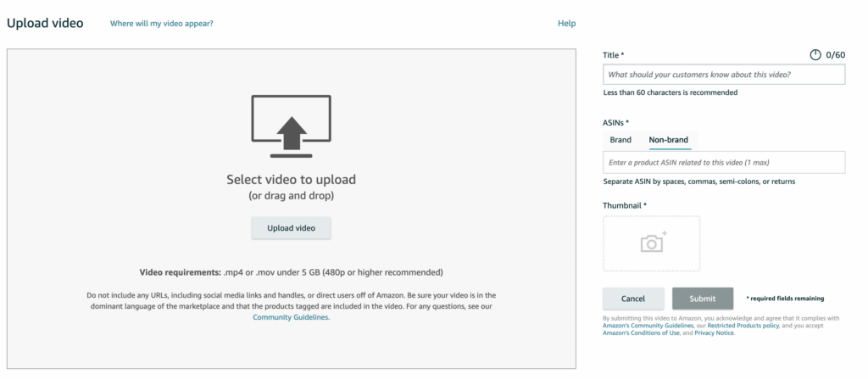Image resolution: width=868 pixels, height=380 pixels.
Task: Click the product ASIN input field
Action: (724, 162)
